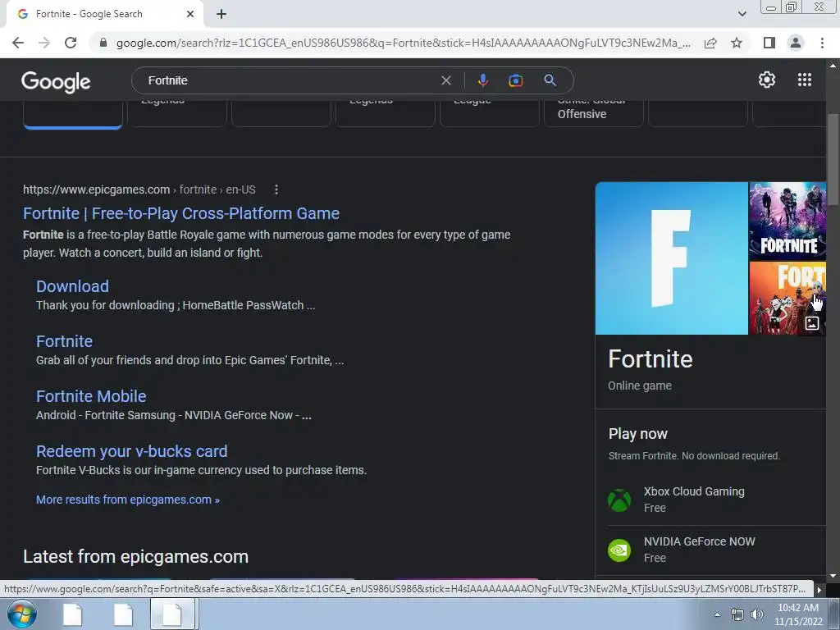
Task: Click the browser forward arrow
Action: pos(44,43)
